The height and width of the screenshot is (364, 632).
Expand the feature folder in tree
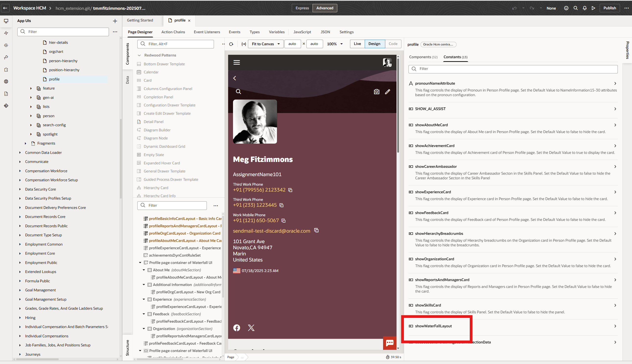[x=31, y=88]
